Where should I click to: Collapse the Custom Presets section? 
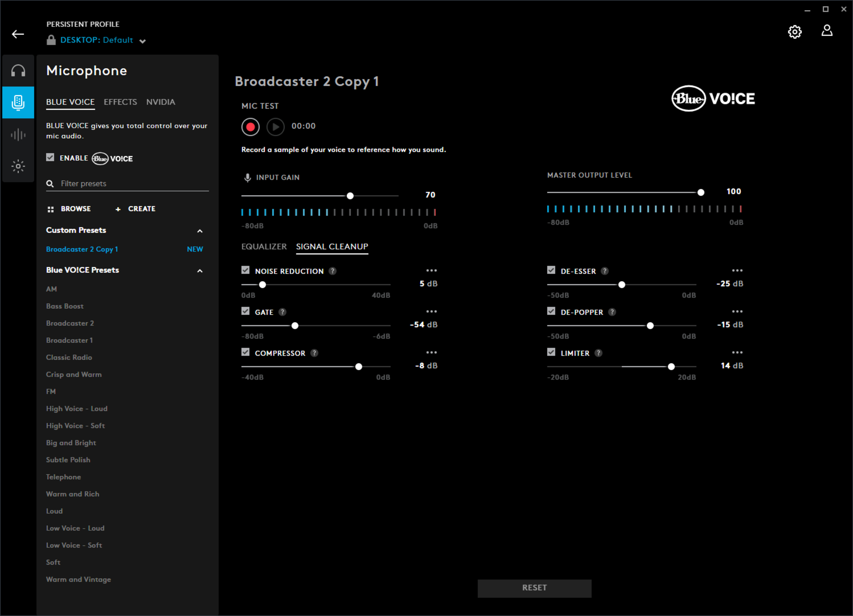pos(200,231)
